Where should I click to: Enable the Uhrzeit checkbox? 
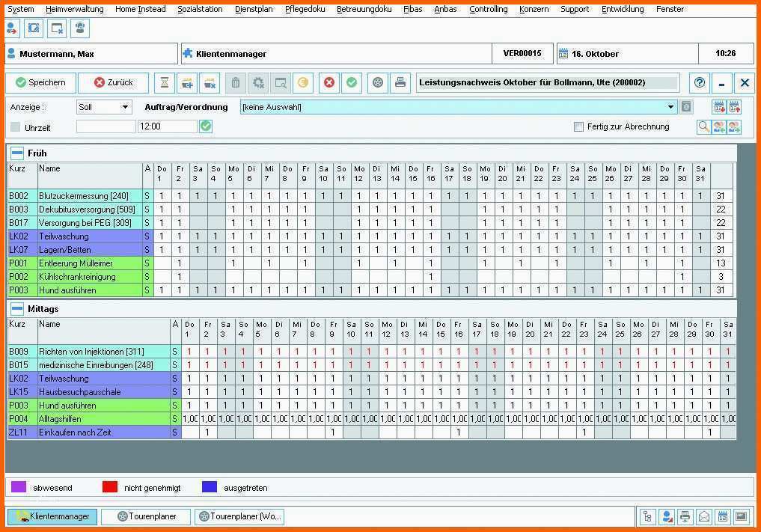pos(16,128)
